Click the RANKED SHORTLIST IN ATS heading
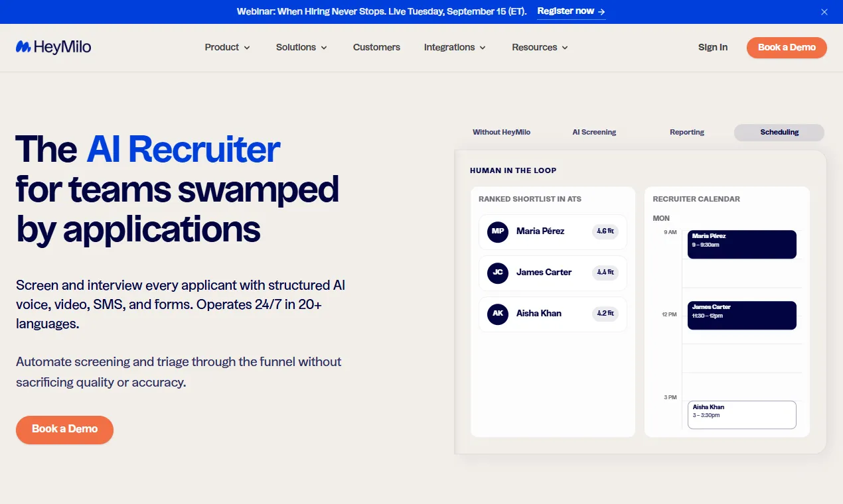This screenshot has height=504, width=843. [x=530, y=199]
